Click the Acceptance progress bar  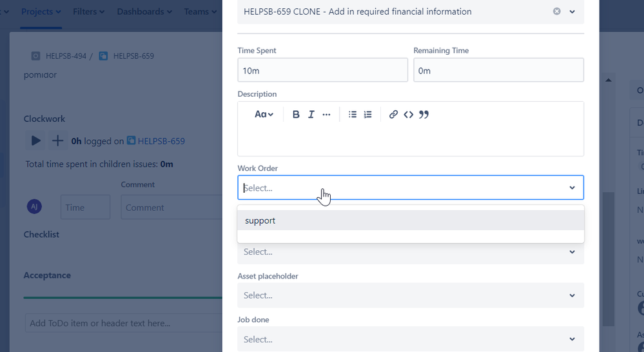pos(122,297)
